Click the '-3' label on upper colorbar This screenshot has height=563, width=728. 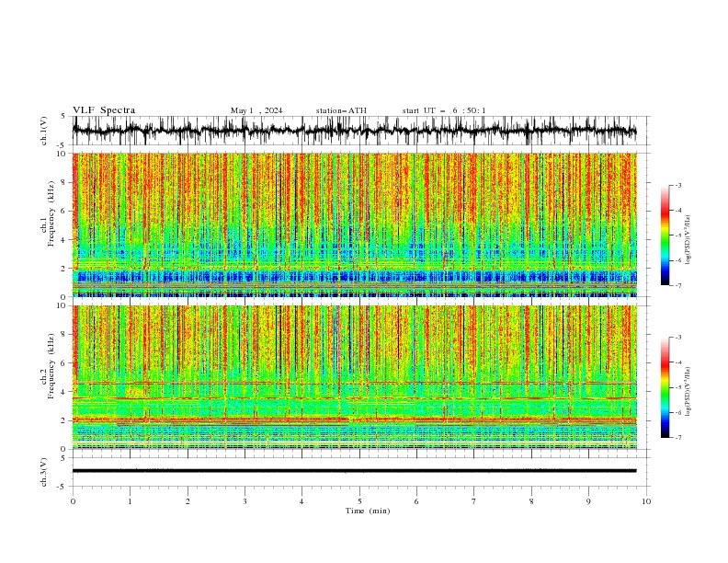tap(677, 185)
